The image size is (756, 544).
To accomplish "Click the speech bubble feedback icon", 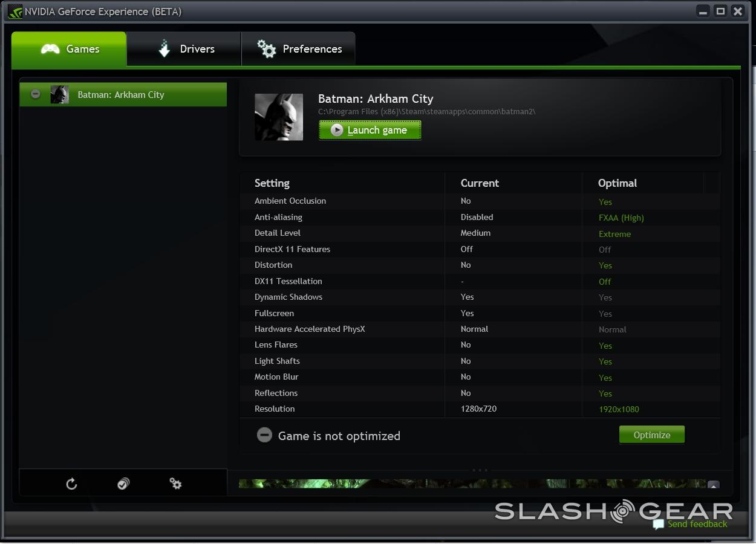I will (659, 524).
